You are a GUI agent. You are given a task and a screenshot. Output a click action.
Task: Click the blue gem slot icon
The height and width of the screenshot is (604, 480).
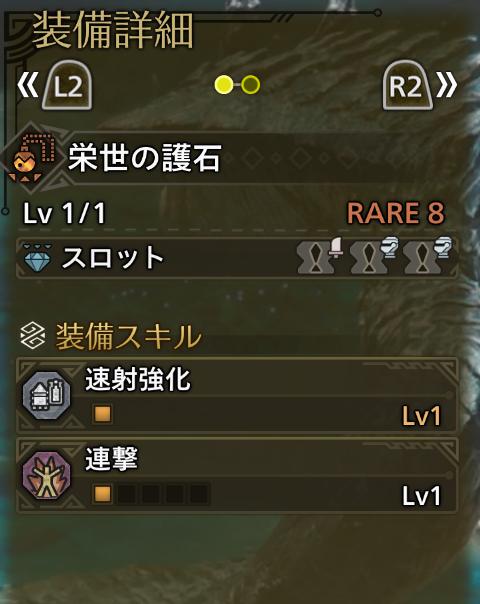pos(37,257)
